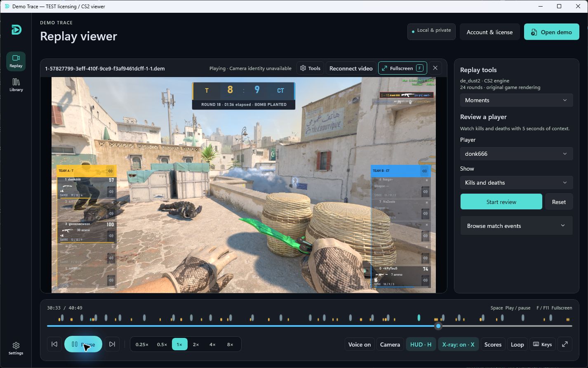This screenshot has height=368, width=588.
Task: Expand the player with the diagonal arrows icon
Action: (565, 344)
